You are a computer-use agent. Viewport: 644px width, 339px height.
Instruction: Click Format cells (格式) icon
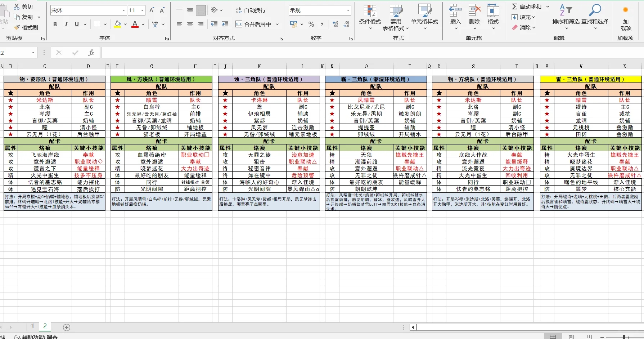(493, 11)
